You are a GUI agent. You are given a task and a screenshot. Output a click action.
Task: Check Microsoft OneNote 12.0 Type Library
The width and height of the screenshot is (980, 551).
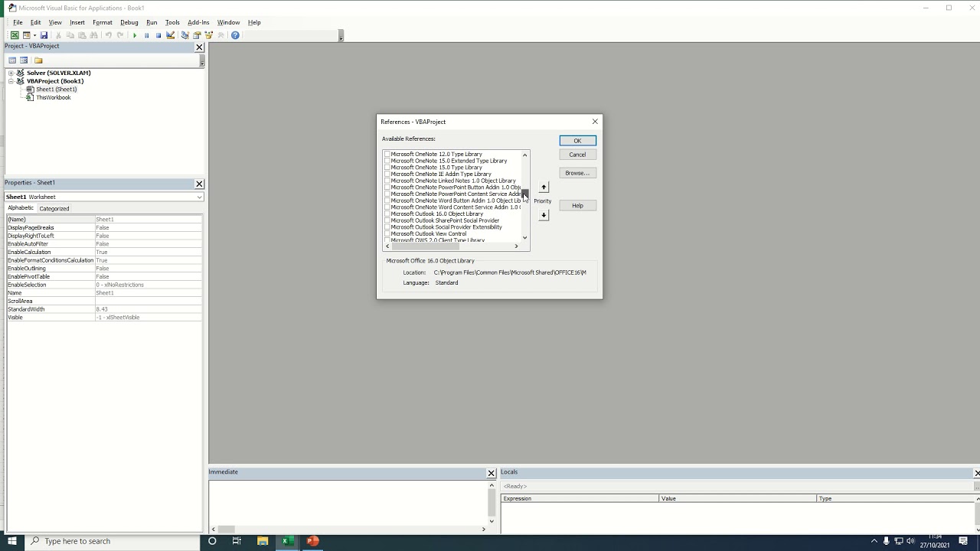coord(387,155)
